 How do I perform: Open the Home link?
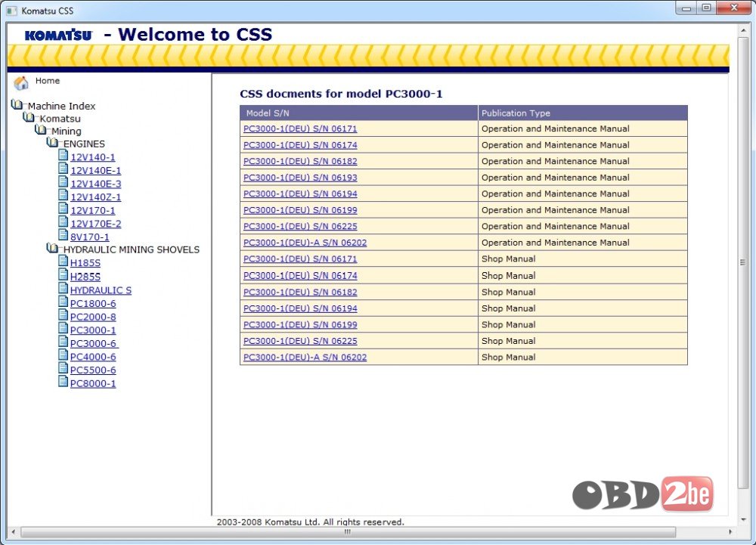[47, 81]
